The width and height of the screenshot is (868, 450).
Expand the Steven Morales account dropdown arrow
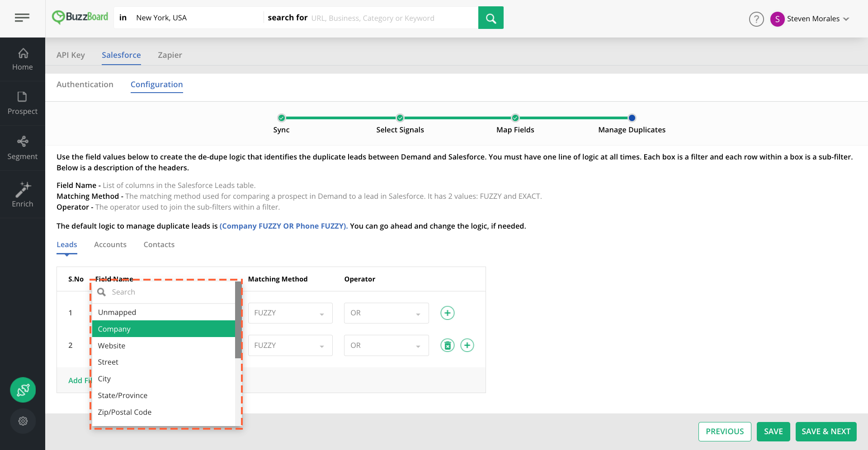[846, 19]
